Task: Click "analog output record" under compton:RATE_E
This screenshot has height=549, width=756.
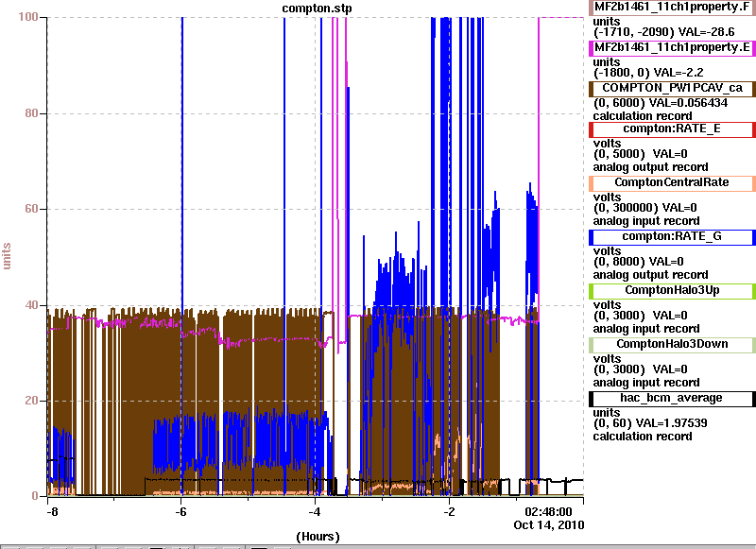Action: [x=650, y=167]
